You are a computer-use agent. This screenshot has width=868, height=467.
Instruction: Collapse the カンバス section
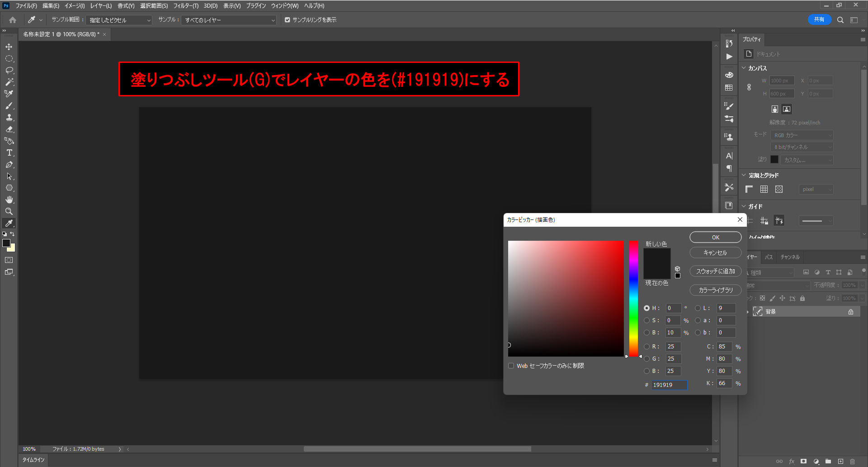coord(744,68)
